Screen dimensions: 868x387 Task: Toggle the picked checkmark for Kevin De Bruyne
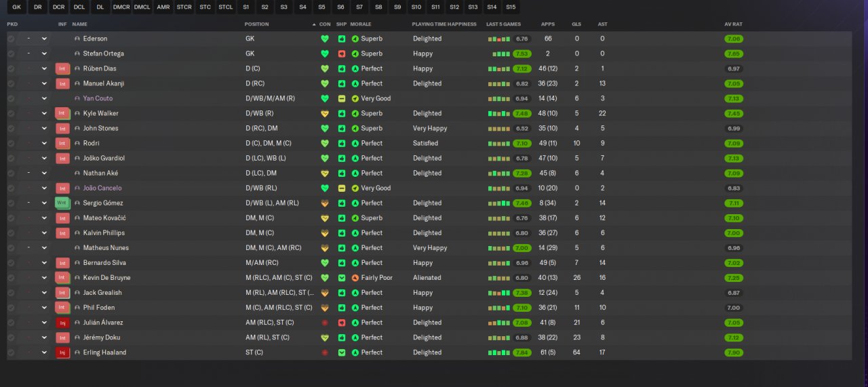tap(11, 278)
